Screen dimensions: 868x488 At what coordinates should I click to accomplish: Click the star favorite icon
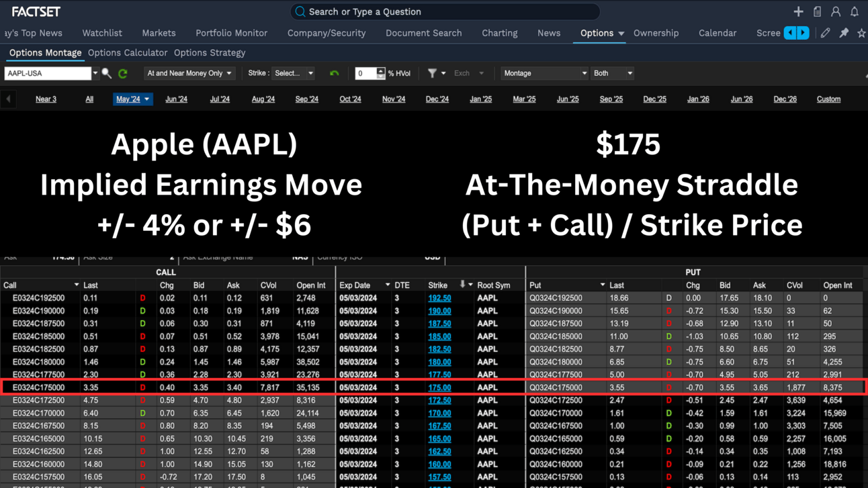861,33
